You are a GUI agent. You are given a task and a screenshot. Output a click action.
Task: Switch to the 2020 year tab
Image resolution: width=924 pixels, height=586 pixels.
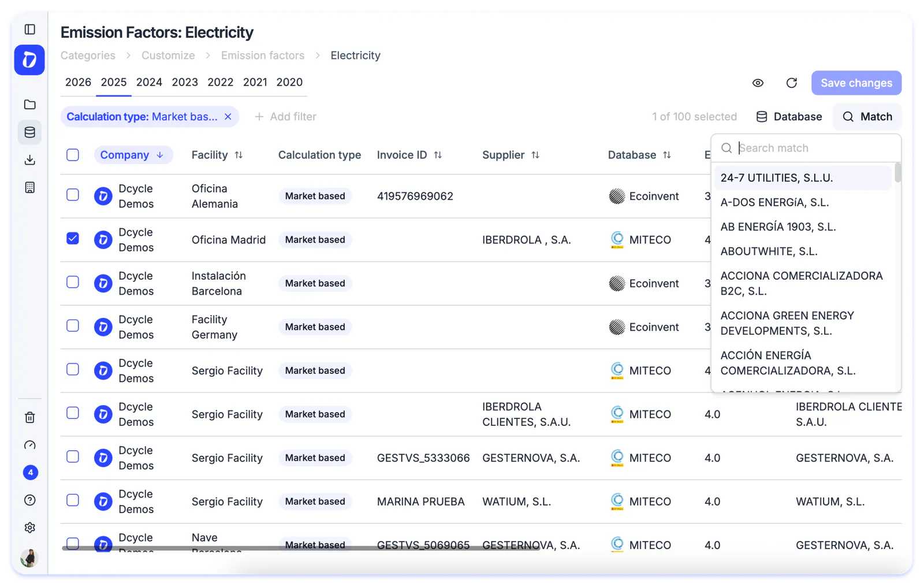point(289,82)
